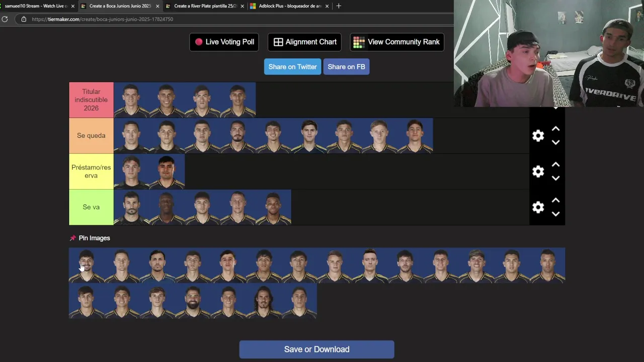Switch to samueel10 Stream tab
Screen dimensions: 644x362
[x=35, y=6]
